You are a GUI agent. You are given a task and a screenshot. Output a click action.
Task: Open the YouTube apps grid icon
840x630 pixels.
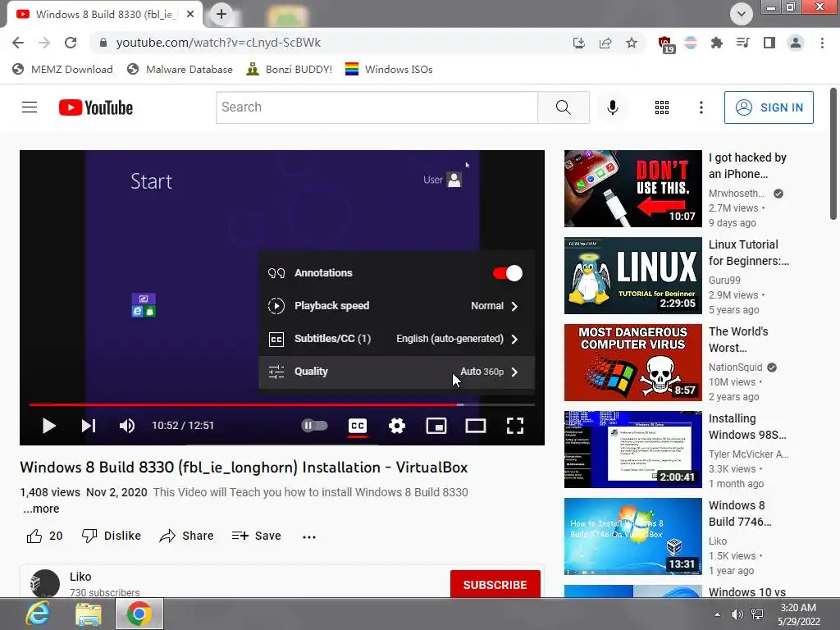tap(662, 107)
